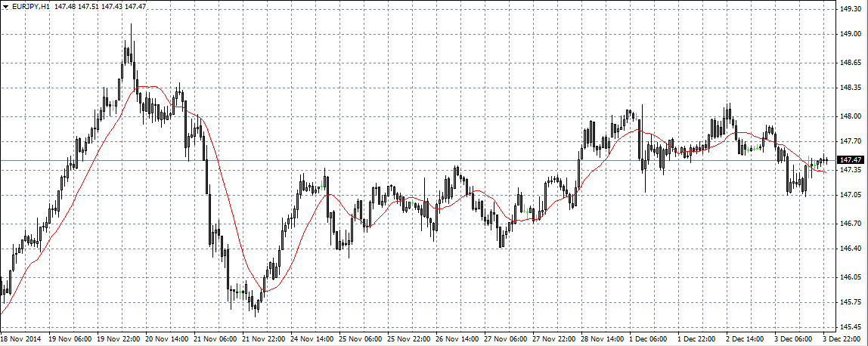Click the 148.00 price axis label
868x346 pixels.
851,116
